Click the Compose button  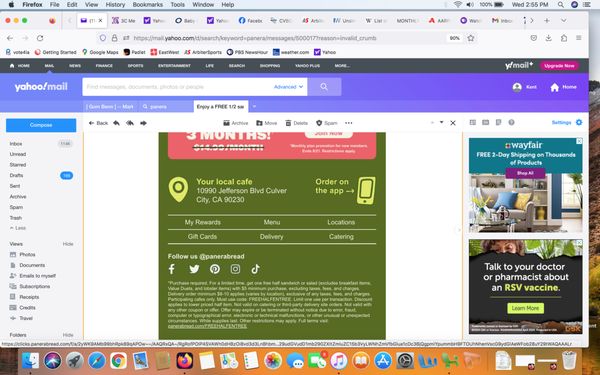[x=41, y=125]
